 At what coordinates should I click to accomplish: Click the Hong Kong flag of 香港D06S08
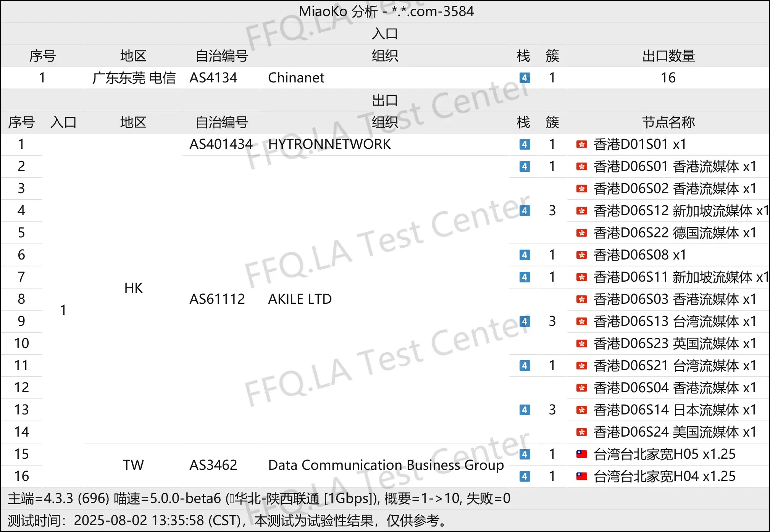coord(581,255)
